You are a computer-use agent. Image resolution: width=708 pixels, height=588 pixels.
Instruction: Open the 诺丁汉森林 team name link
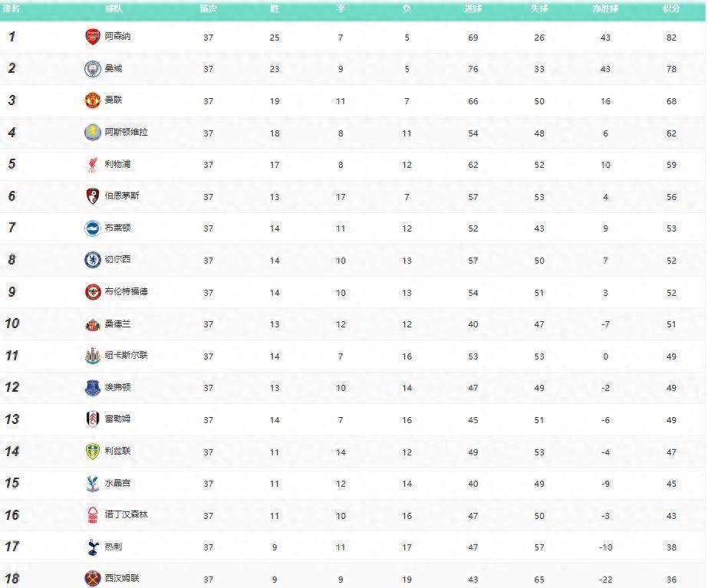tap(127, 514)
